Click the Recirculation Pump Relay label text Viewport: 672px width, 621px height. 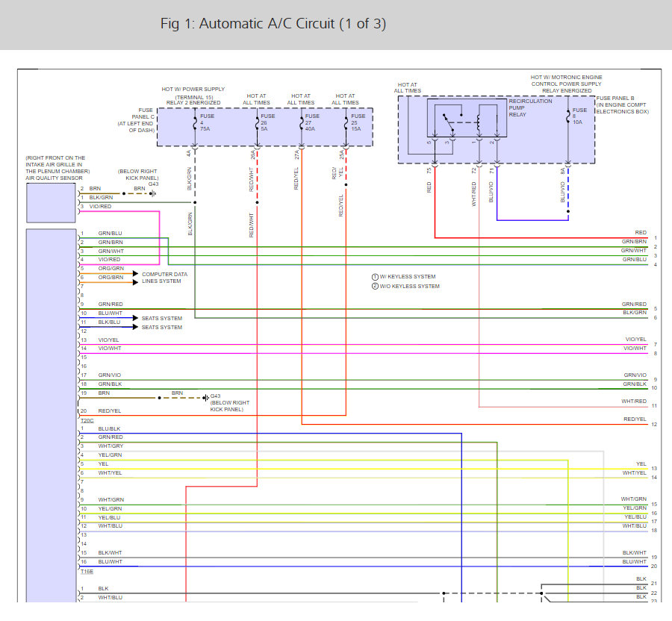[x=530, y=106]
